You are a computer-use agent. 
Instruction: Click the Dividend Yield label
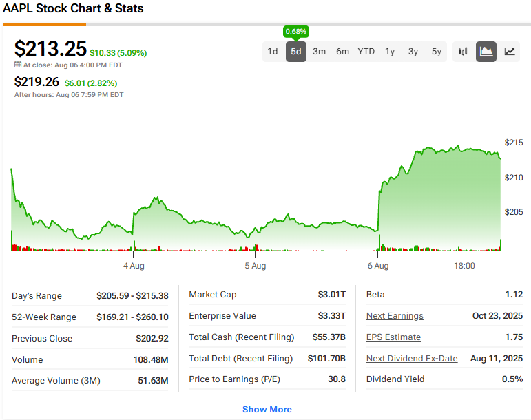(x=395, y=379)
